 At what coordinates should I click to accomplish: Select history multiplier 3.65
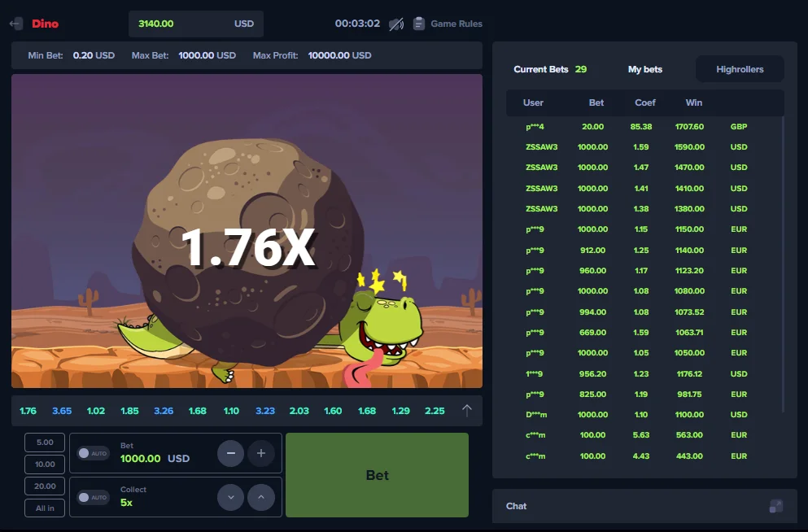(x=62, y=411)
